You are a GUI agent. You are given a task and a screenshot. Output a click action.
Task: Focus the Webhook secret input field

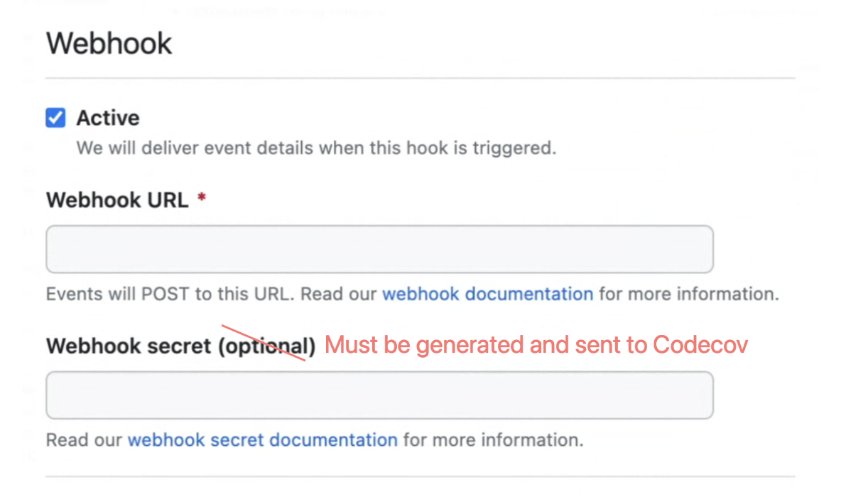point(379,395)
